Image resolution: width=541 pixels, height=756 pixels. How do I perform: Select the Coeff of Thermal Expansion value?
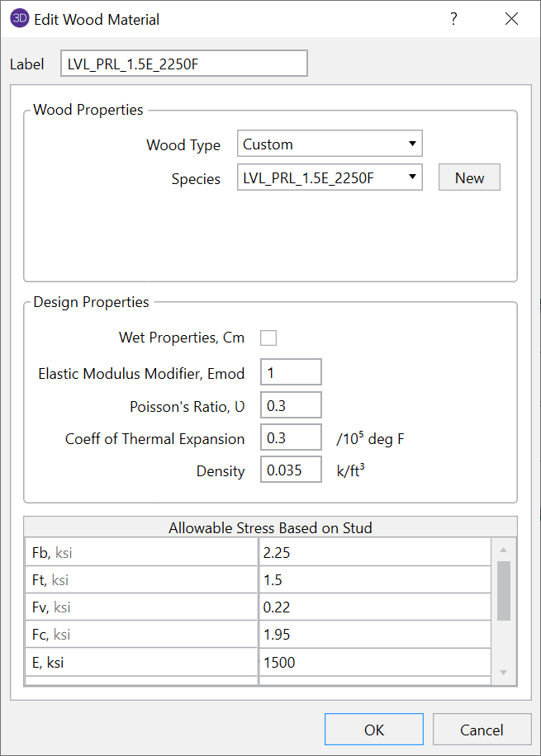click(x=290, y=438)
